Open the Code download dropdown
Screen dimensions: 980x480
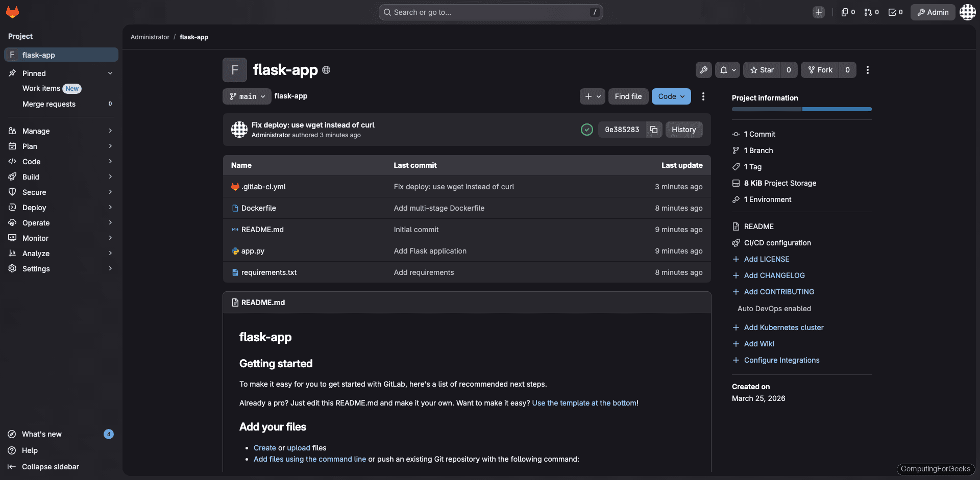[x=671, y=96]
